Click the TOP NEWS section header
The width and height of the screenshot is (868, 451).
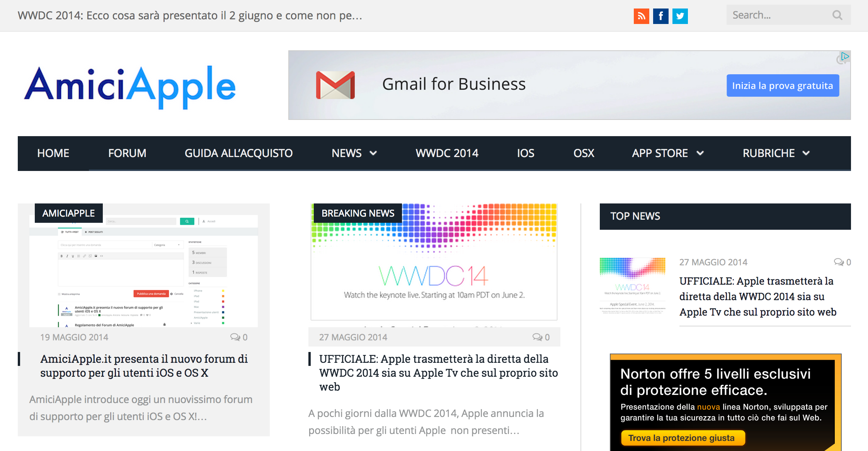pyautogui.click(x=725, y=216)
